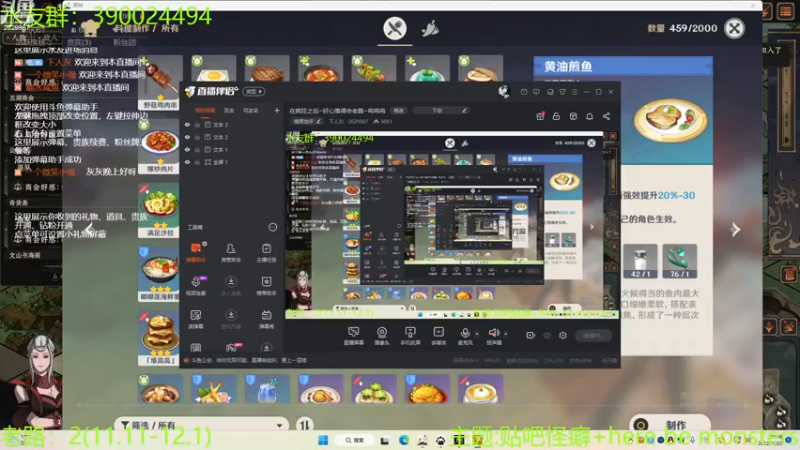Click the start streaming button

coord(593,335)
